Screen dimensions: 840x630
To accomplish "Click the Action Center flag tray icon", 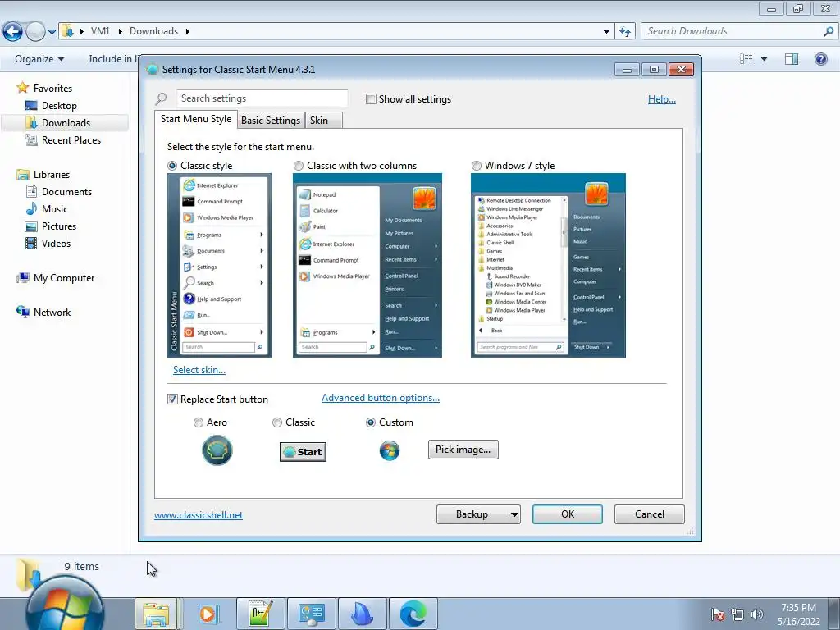I will coord(717,614).
